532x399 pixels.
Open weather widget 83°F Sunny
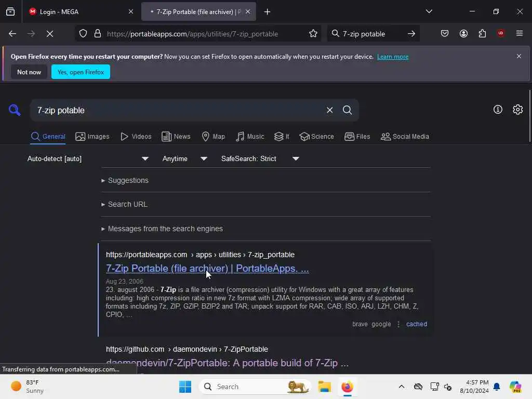(28, 387)
